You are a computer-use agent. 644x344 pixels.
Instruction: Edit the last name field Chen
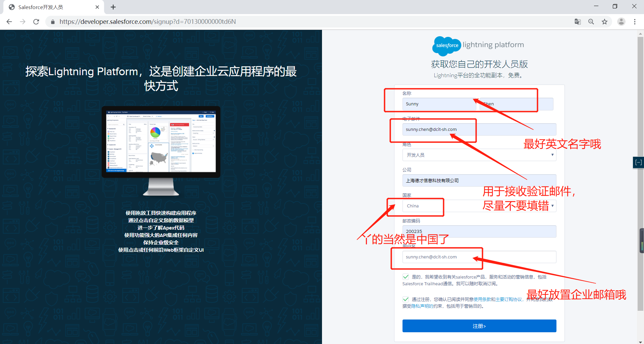[516, 104]
